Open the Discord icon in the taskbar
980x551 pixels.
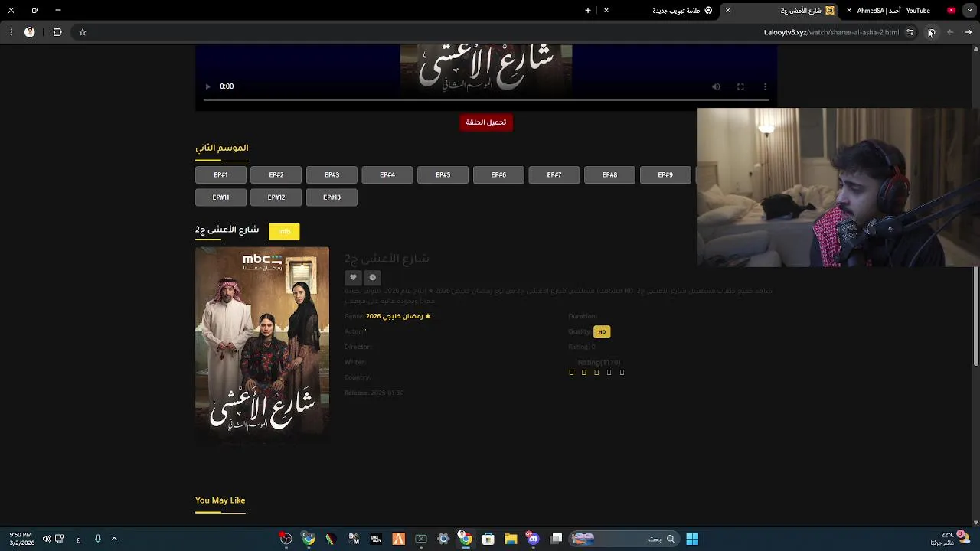coord(534,539)
